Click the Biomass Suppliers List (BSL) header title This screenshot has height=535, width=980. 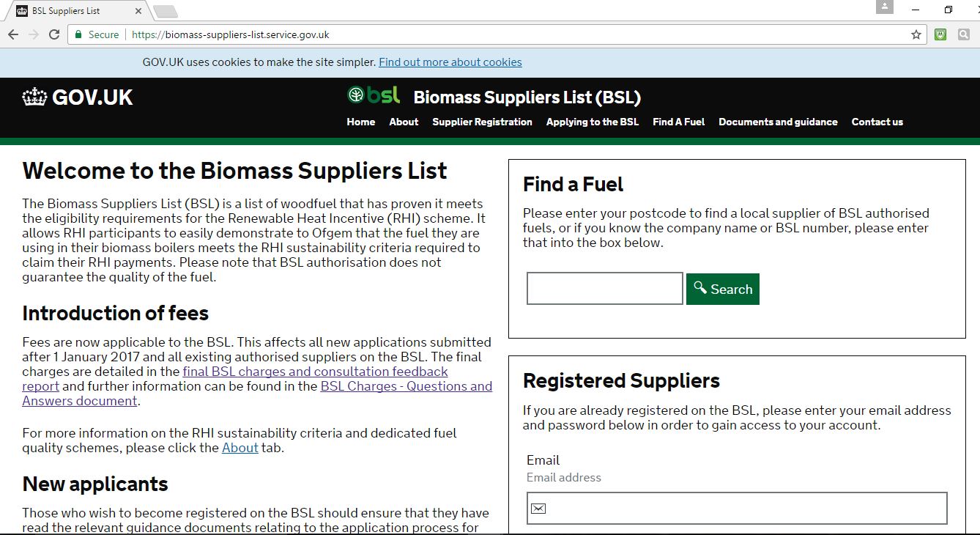527,97
